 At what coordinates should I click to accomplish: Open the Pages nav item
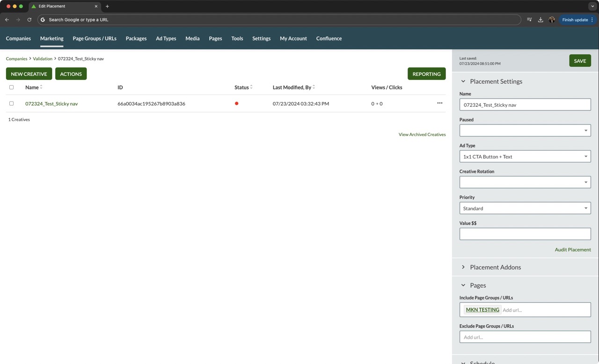point(215,38)
